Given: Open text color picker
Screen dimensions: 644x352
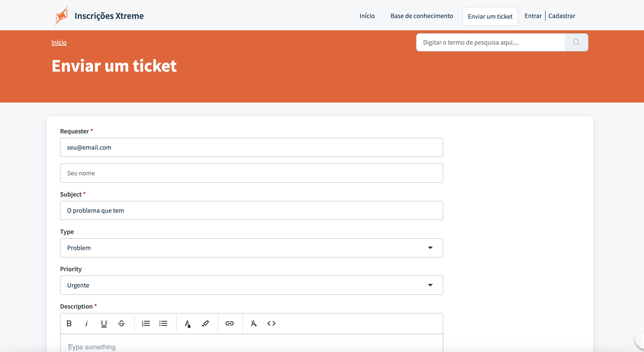Looking at the screenshot, I should (x=188, y=323).
